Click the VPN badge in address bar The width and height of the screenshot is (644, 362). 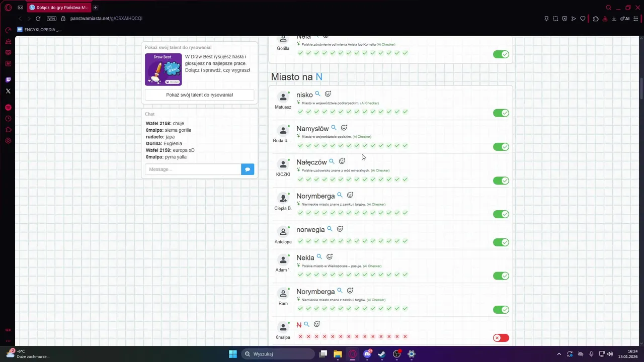[x=51, y=19]
